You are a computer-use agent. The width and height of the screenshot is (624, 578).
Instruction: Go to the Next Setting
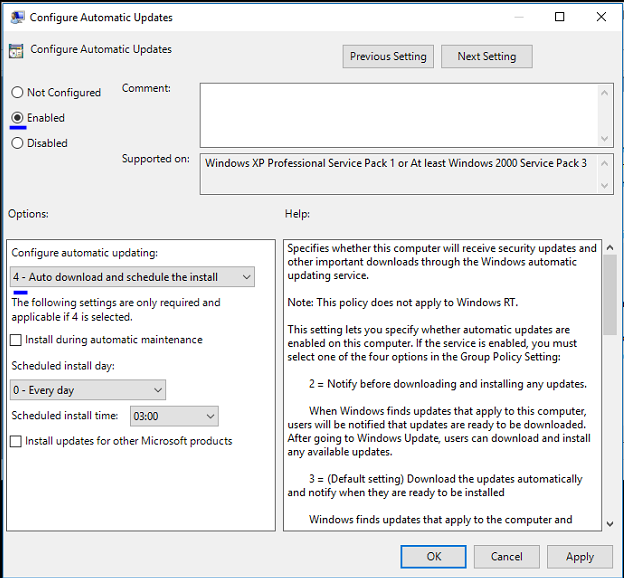click(487, 57)
